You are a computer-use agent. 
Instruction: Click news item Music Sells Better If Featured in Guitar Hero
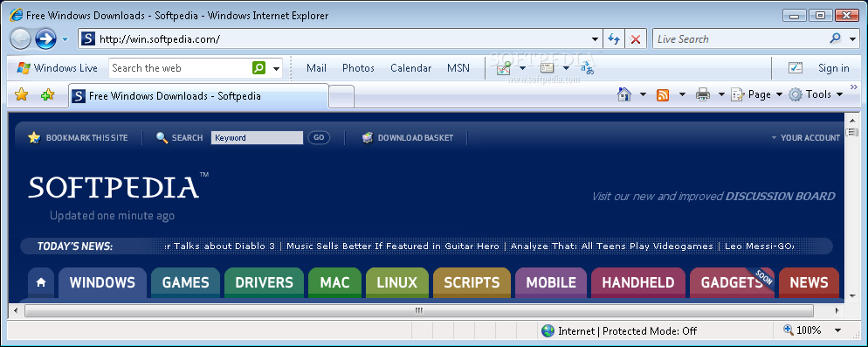tap(393, 246)
